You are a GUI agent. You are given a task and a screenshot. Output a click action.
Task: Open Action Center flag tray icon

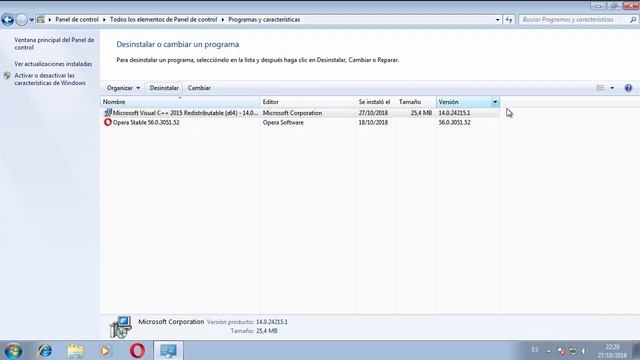click(561, 351)
